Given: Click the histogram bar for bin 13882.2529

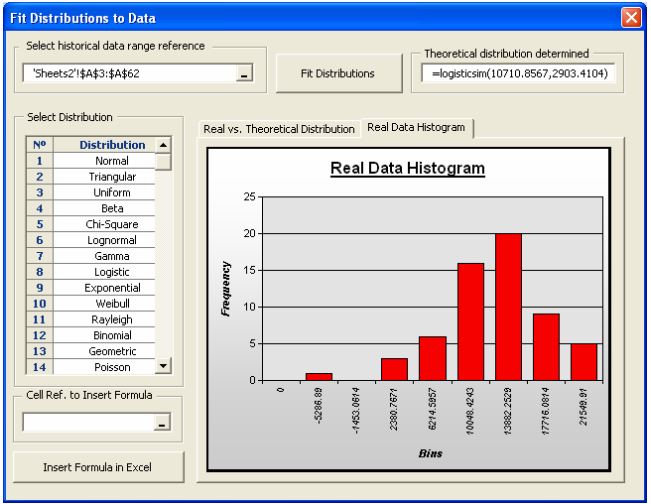Looking at the screenshot, I should [x=508, y=307].
